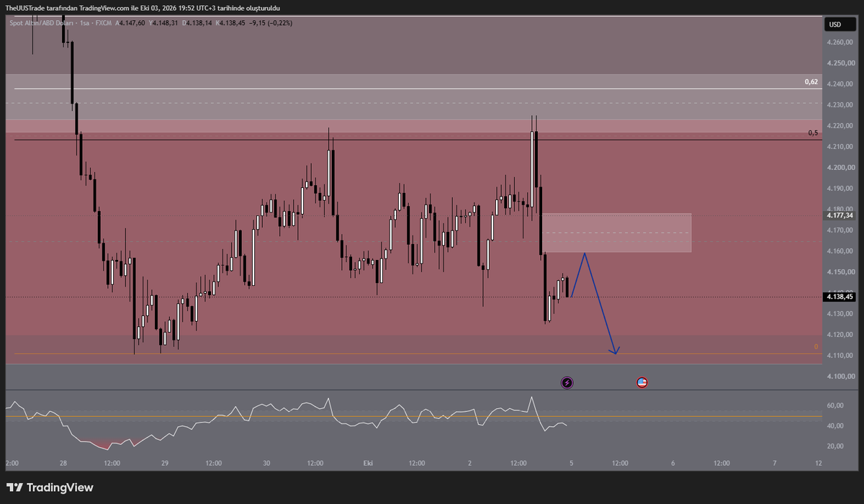Viewport: 864px width, 504px height.
Task: Click the Eki month label on time axis
Action: click(368, 464)
